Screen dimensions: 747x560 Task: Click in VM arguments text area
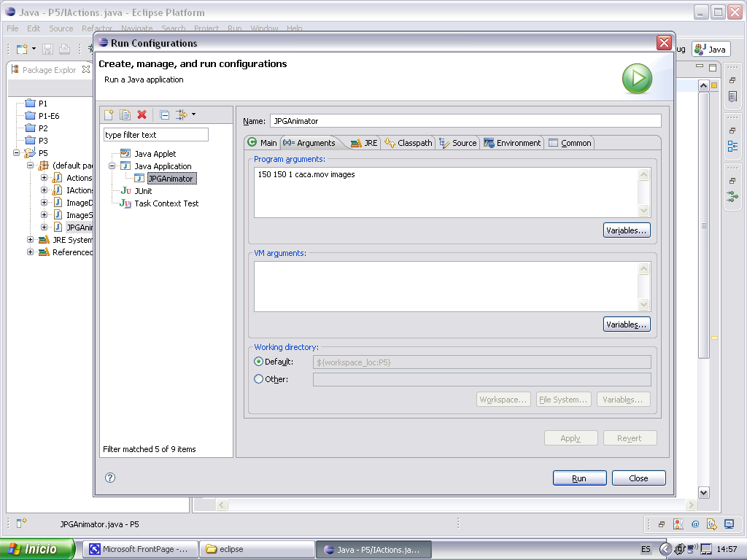pyautogui.click(x=446, y=287)
